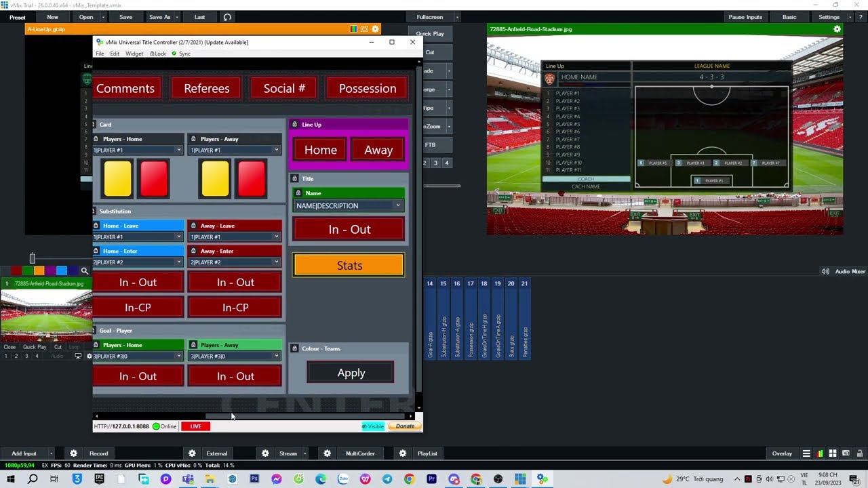Click the orange Stats button
The image size is (868, 488).
click(349, 266)
